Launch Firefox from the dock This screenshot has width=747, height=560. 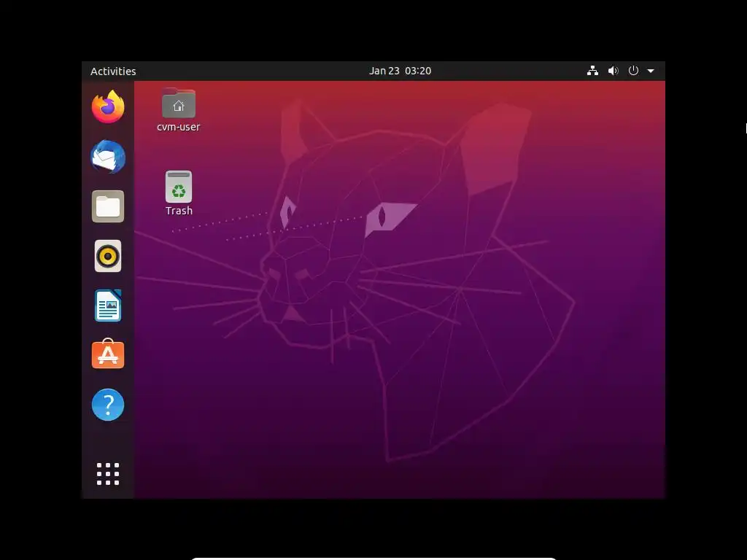(108, 106)
